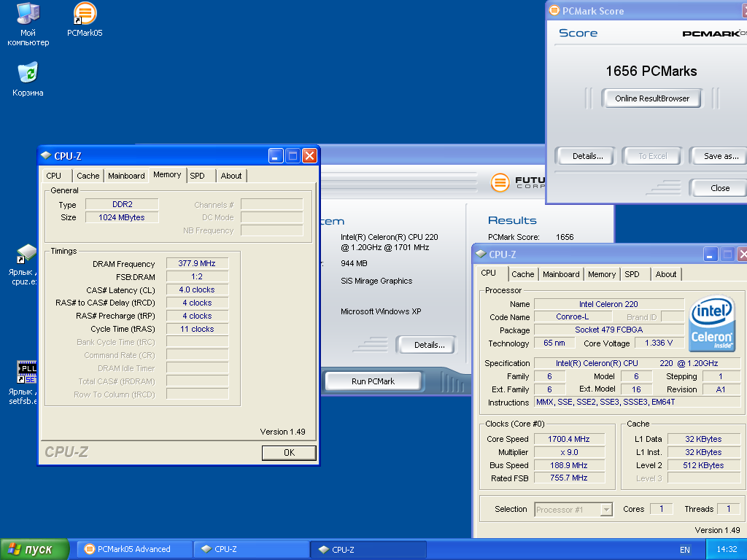Click the Code Name field Conroe-L
The image size is (747, 560).
(x=572, y=316)
